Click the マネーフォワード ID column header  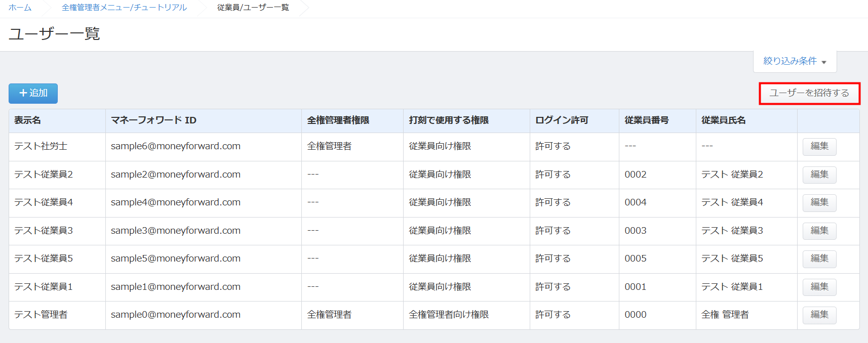coord(153,120)
